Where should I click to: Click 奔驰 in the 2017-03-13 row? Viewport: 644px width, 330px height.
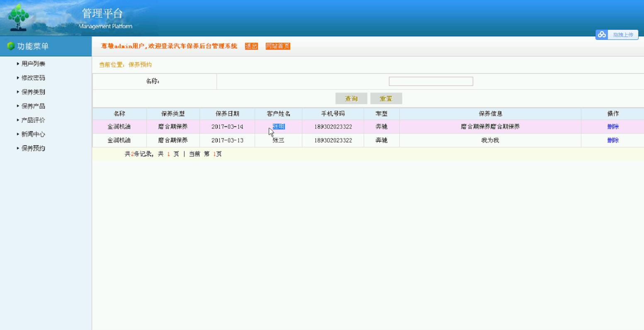tap(382, 140)
